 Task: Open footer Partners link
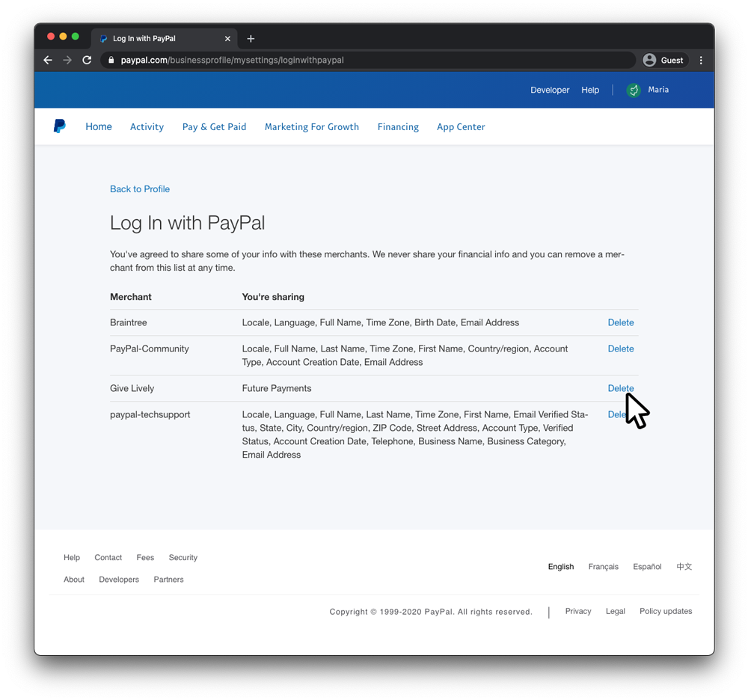tap(168, 580)
